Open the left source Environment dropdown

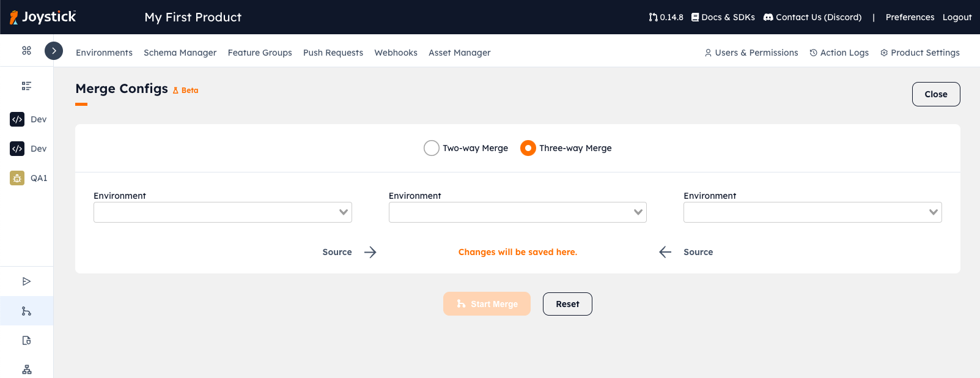[x=223, y=212]
